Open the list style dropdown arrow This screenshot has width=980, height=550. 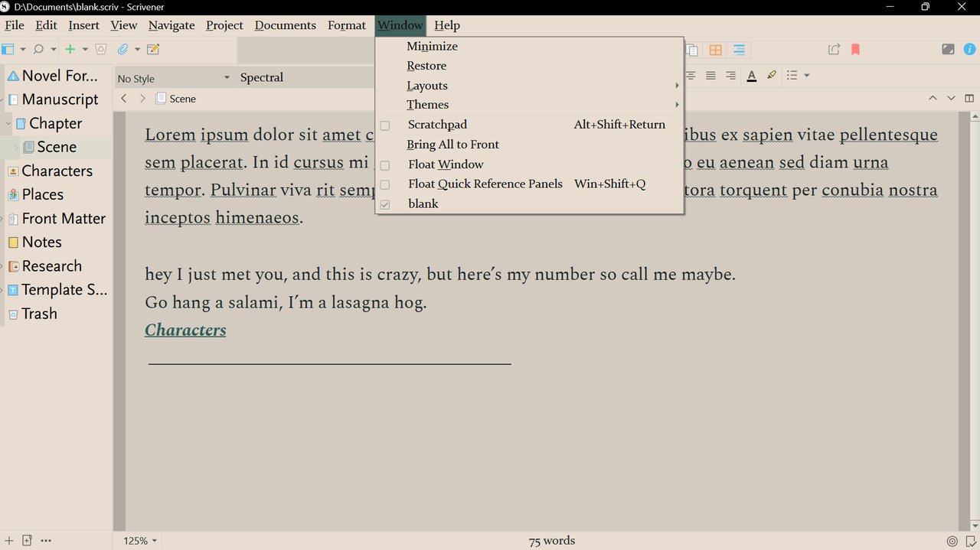coord(806,76)
